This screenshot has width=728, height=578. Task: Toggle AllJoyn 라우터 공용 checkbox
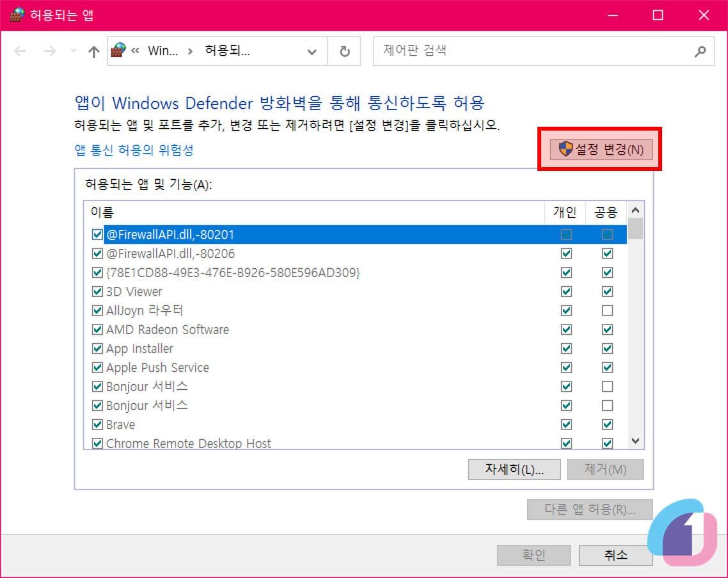pos(607,310)
